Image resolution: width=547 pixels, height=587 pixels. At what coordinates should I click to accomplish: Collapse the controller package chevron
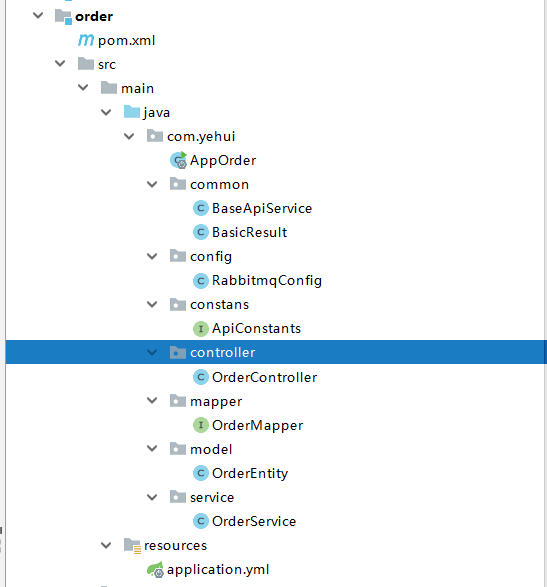coord(152,352)
